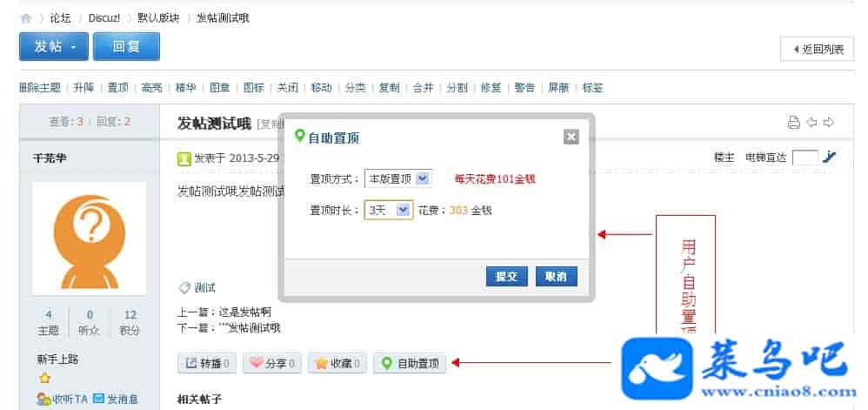868x410 pixels.
Task: Select 警告 moderation action
Action: point(524,88)
